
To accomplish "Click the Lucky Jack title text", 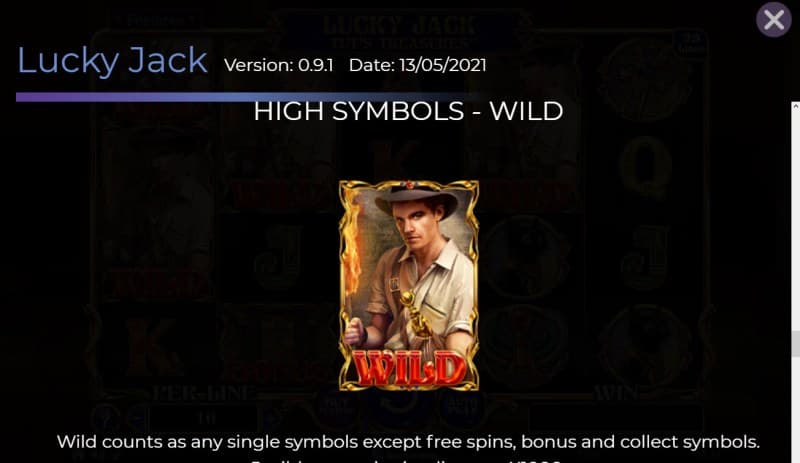I will click(x=112, y=60).
